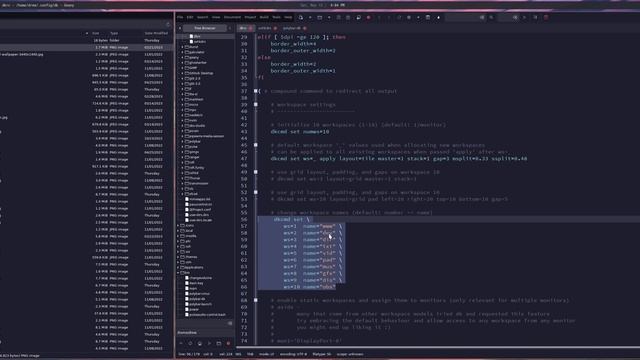Click the Navigate back toolbar arrow
The image size is (640, 360).
pyautogui.click(x=379, y=18)
